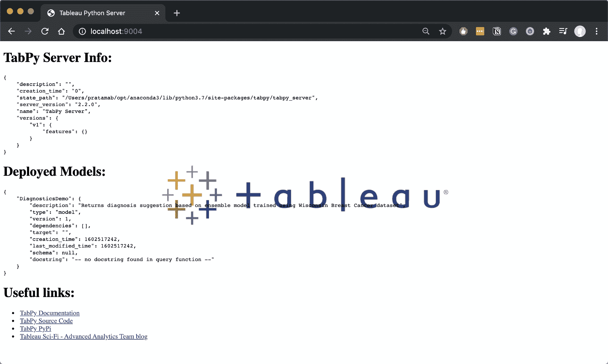Click the macOS green fullscreen button
Viewport: 608px width, 364px height.
[31, 11]
